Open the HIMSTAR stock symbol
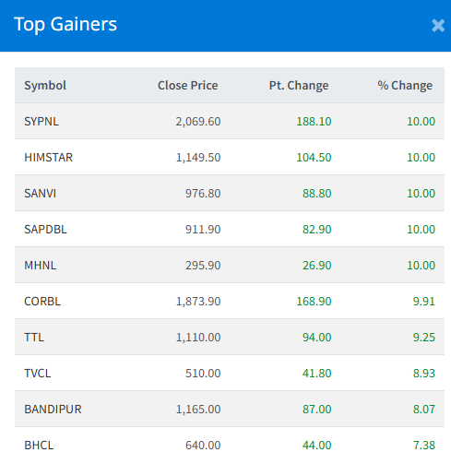 [x=49, y=157]
